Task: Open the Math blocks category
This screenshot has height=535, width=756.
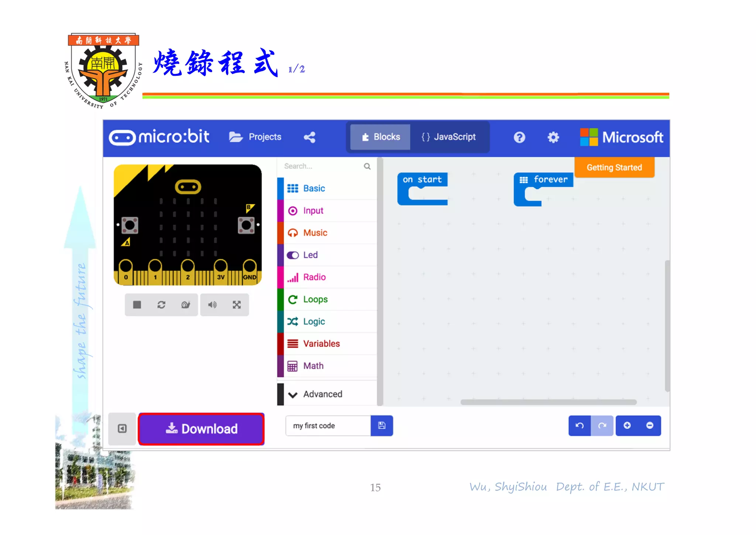Action: pos(327,366)
